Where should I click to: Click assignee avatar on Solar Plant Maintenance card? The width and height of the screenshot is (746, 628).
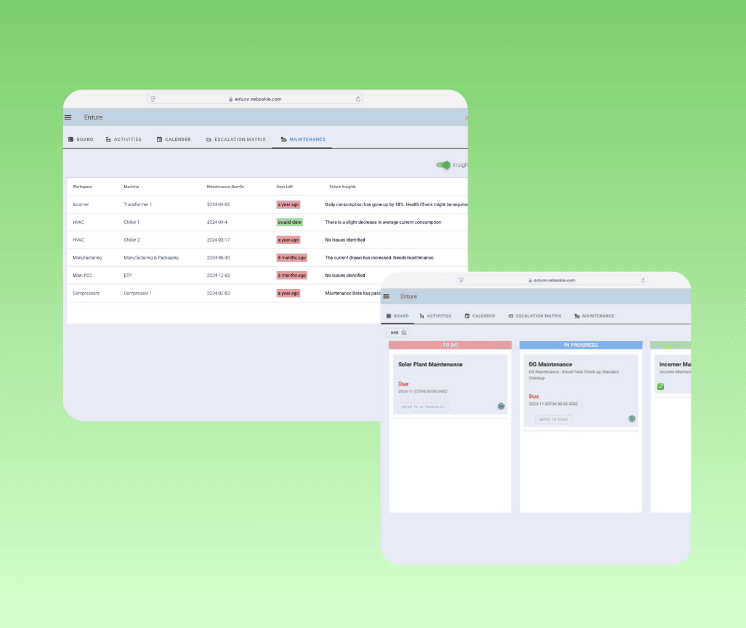(500, 406)
